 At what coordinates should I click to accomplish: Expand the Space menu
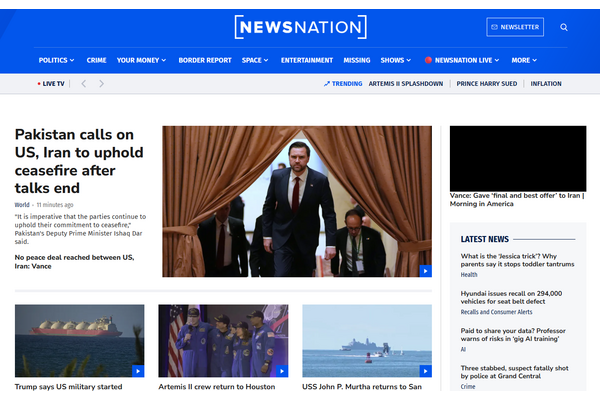click(255, 60)
